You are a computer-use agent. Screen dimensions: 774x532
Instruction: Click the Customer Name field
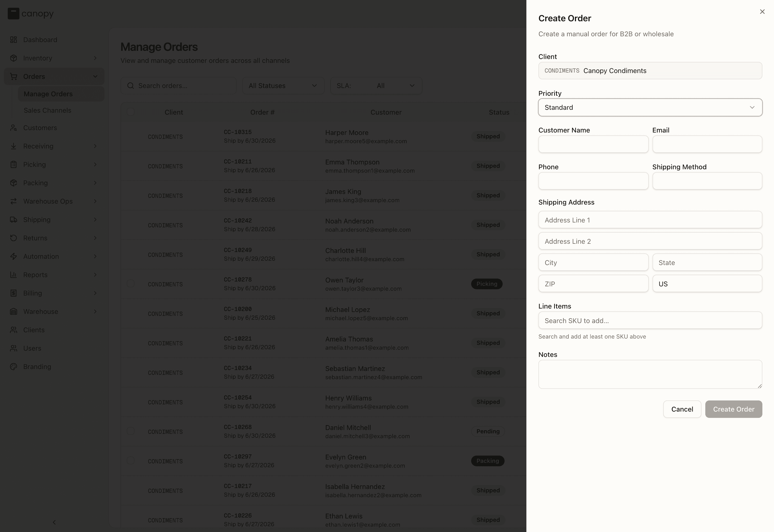click(x=593, y=144)
